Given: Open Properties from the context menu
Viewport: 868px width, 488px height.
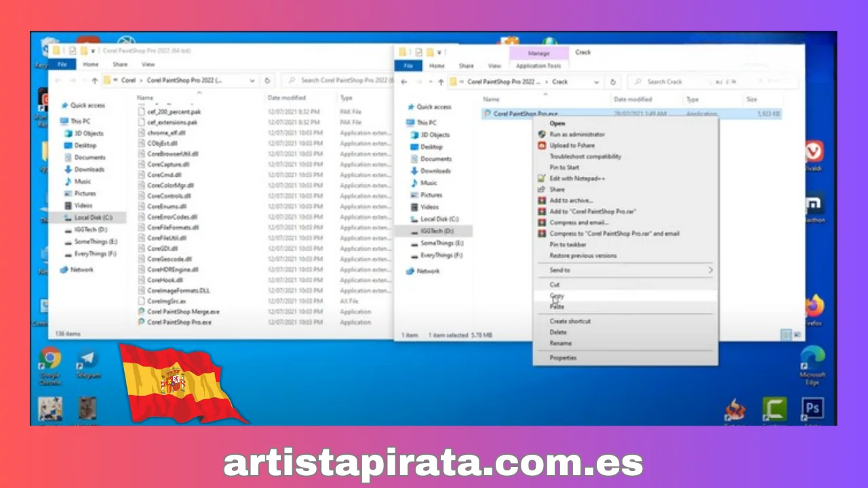Looking at the screenshot, I should [563, 358].
